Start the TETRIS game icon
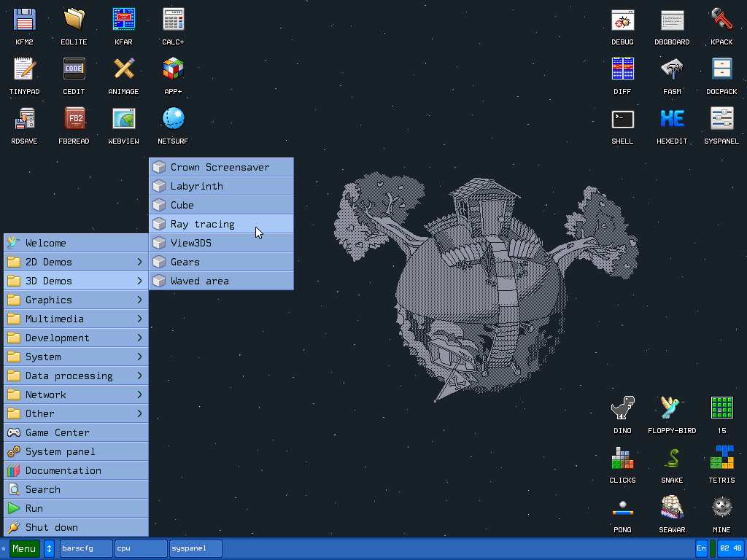The height and width of the screenshot is (560, 747). coord(721,458)
